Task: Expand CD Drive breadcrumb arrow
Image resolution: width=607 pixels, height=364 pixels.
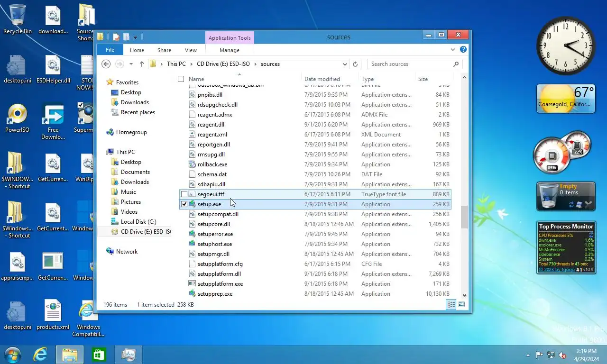Action: point(255,64)
